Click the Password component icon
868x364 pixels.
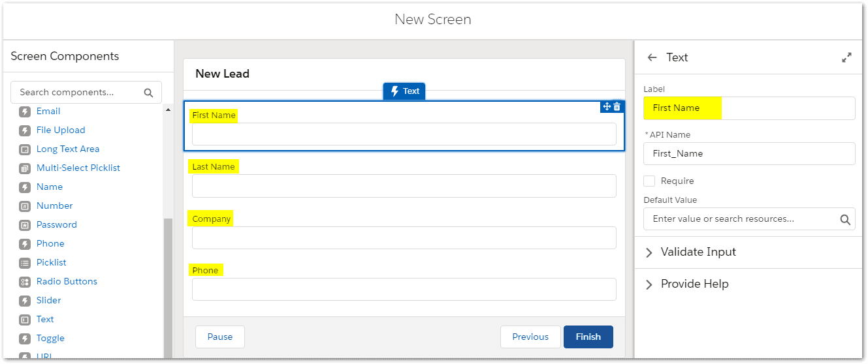tap(25, 225)
